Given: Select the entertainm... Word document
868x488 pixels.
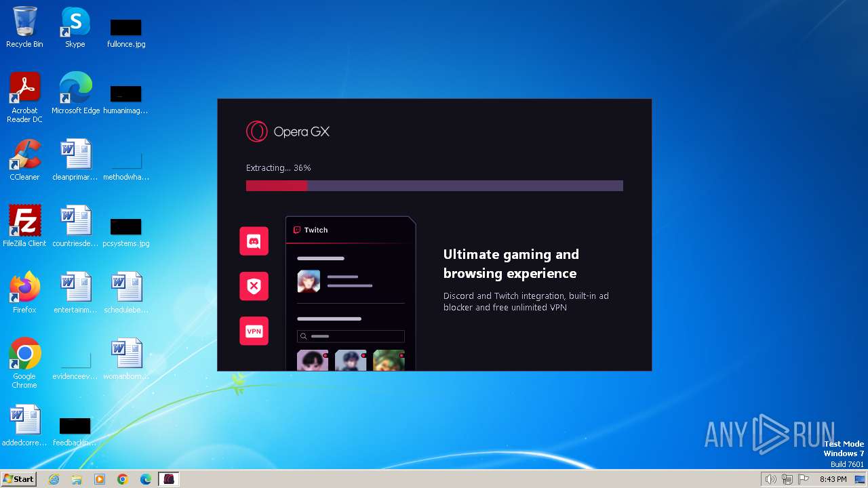Looking at the screenshot, I should [75, 292].
